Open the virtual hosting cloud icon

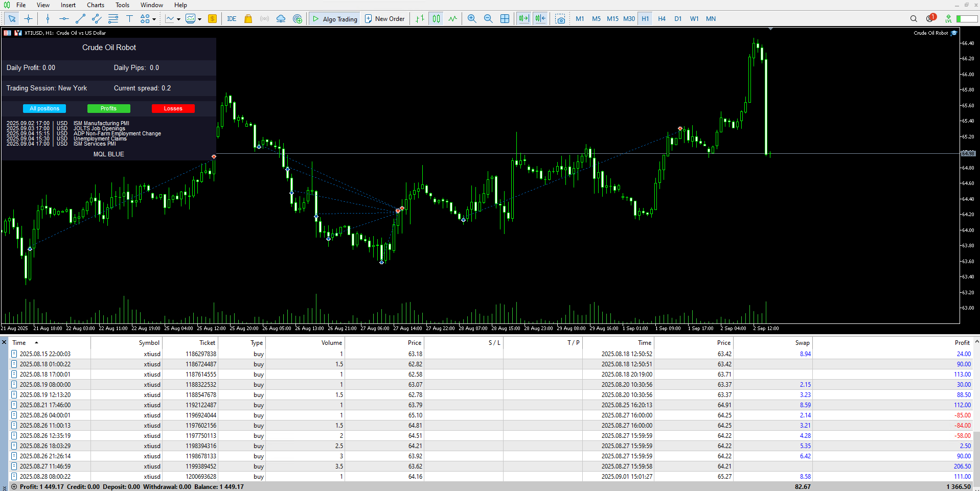[x=281, y=19]
